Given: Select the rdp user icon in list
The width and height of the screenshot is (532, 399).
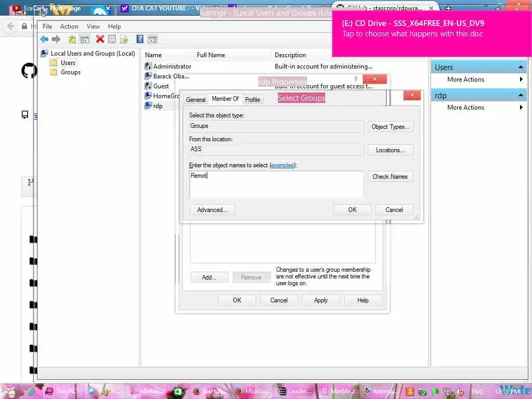Looking at the screenshot, I should click(x=148, y=106).
